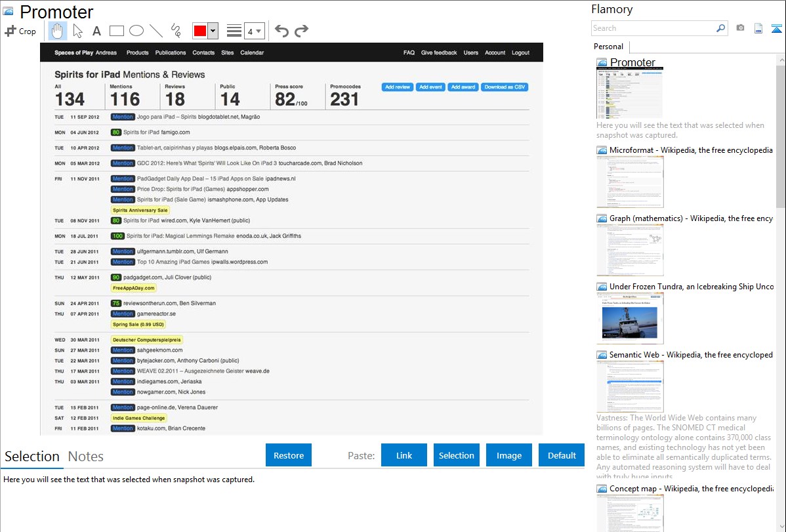
Task: Click the Add event button
Action: (430, 87)
